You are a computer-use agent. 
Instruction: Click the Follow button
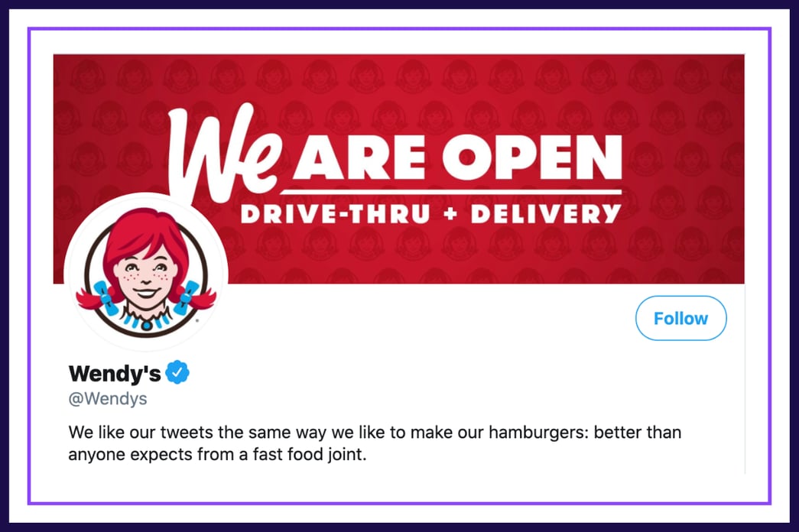(680, 318)
